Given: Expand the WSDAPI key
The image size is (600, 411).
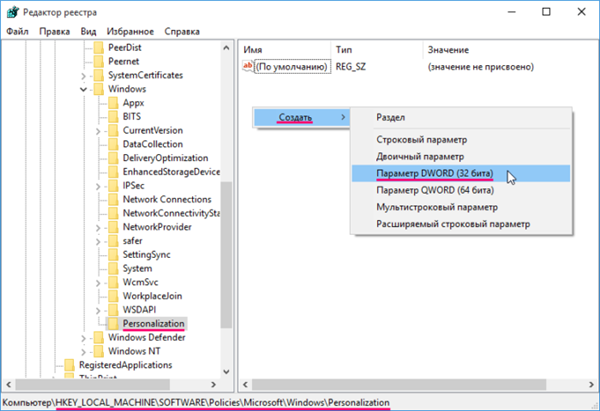Looking at the screenshot, I should 98,310.
